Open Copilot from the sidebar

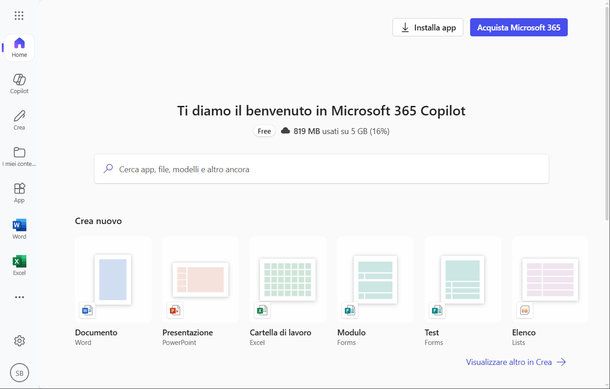(x=19, y=84)
